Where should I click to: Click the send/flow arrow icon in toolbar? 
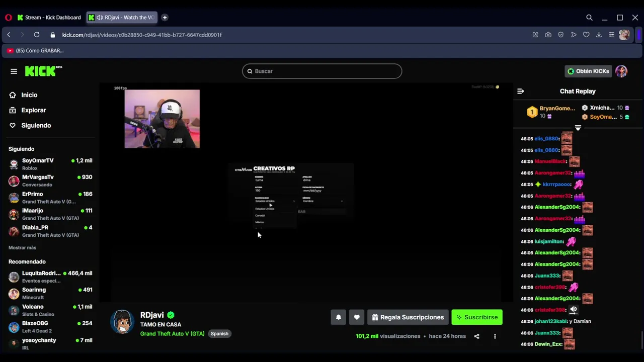(574, 35)
